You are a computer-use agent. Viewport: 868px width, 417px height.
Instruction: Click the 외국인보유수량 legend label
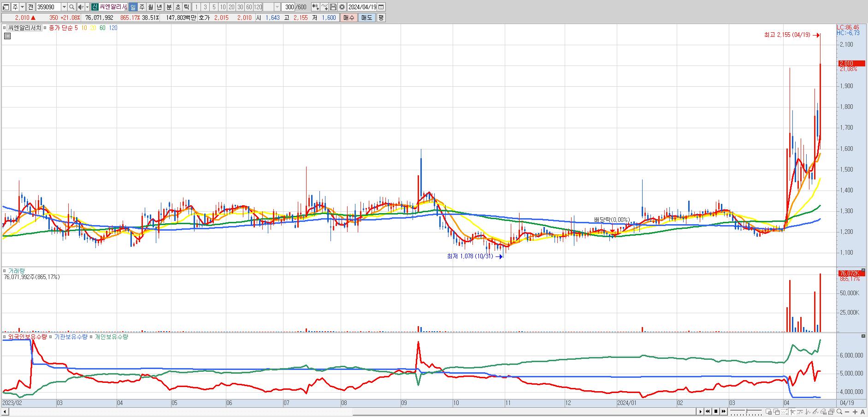point(28,337)
